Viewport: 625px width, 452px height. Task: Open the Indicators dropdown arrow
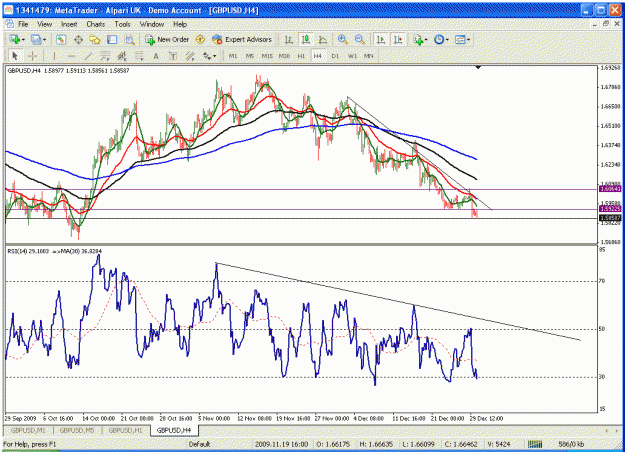click(x=426, y=39)
